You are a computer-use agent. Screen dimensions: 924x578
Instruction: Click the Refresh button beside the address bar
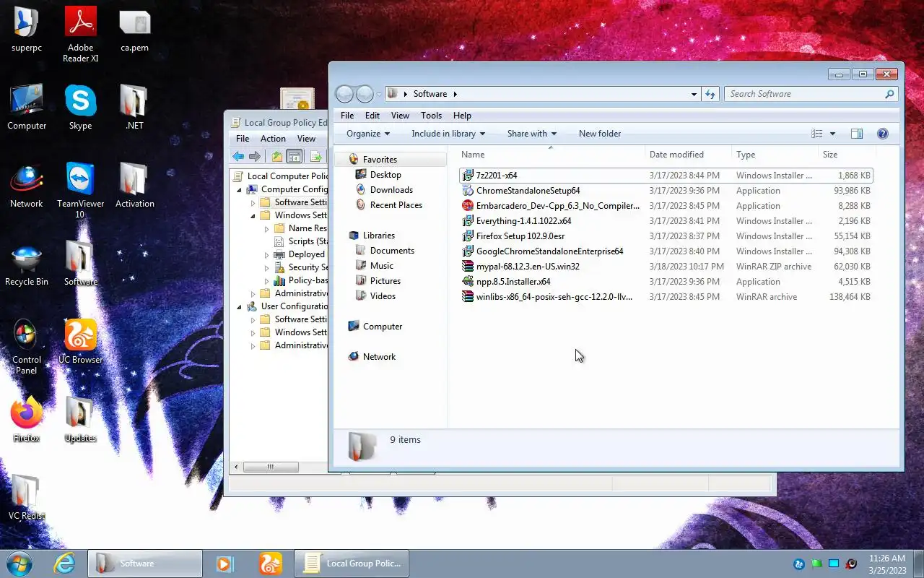pos(710,94)
